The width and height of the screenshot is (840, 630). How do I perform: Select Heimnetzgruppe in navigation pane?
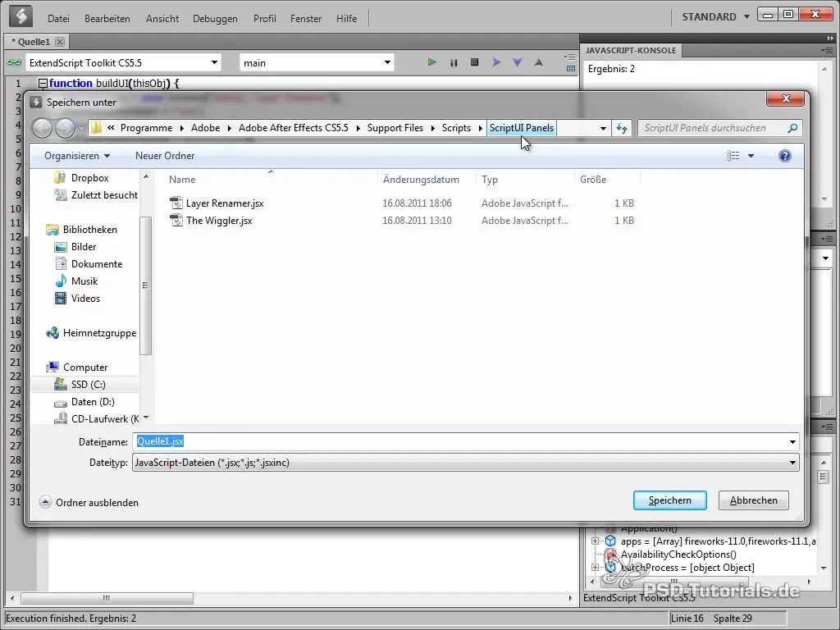[91, 333]
